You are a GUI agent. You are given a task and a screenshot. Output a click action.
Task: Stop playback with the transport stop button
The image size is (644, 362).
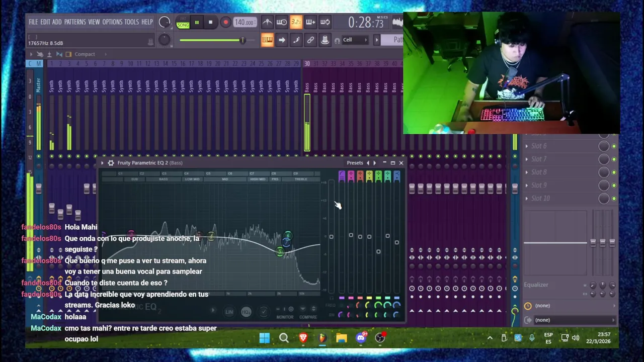click(210, 22)
